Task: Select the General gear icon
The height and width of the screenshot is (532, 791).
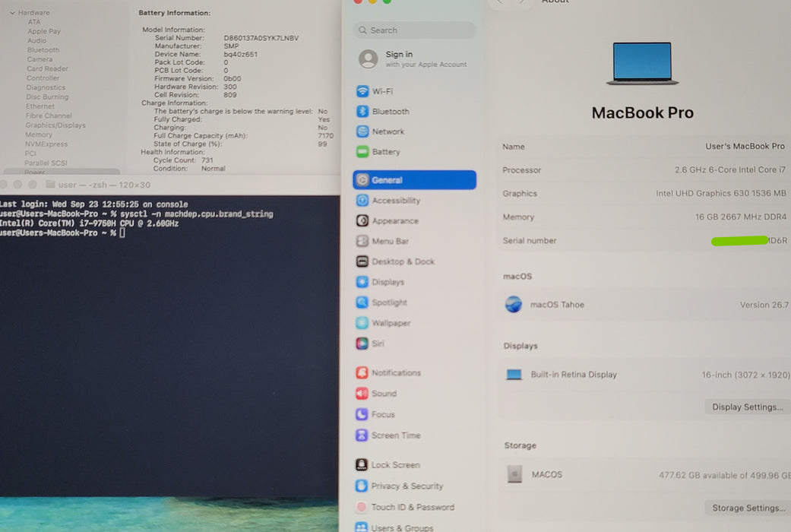Action: point(362,179)
